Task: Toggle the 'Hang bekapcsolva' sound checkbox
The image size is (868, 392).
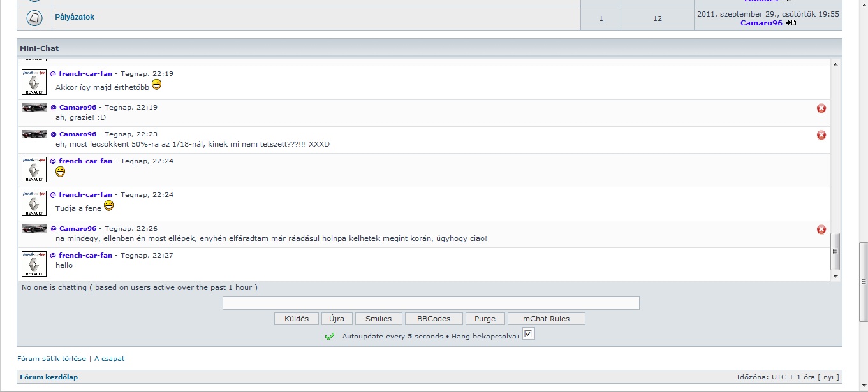Action: (529, 334)
